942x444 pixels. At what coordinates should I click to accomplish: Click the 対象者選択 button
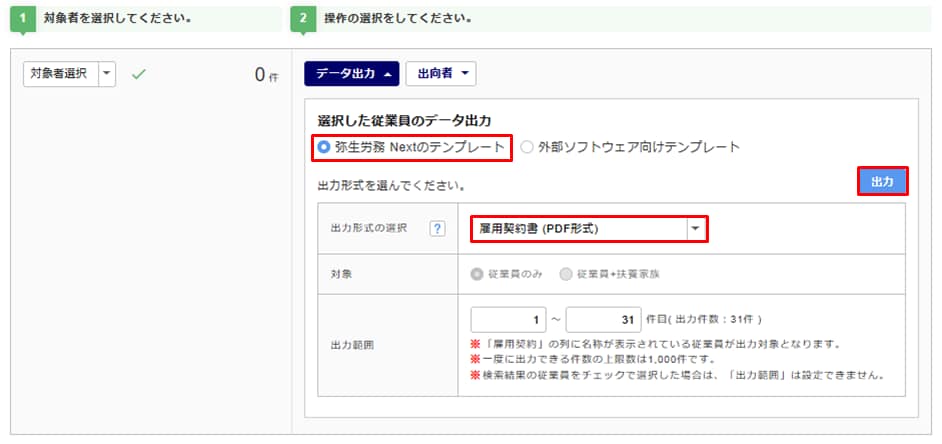point(59,74)
